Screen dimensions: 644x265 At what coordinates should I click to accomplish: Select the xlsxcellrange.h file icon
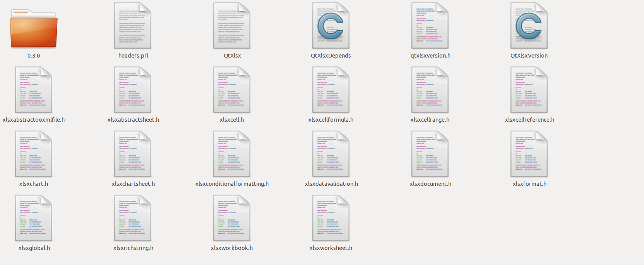click(x=430, y=90)
